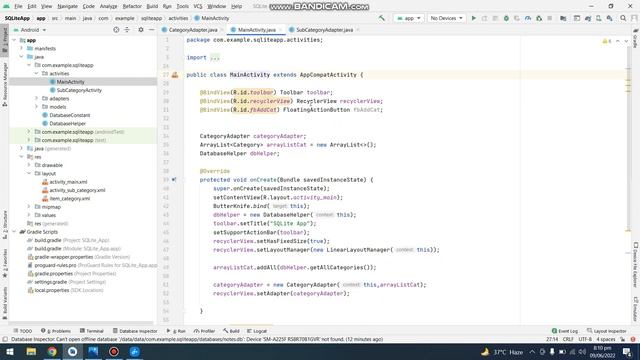Open the Build tool window

(x=231, y=331)
